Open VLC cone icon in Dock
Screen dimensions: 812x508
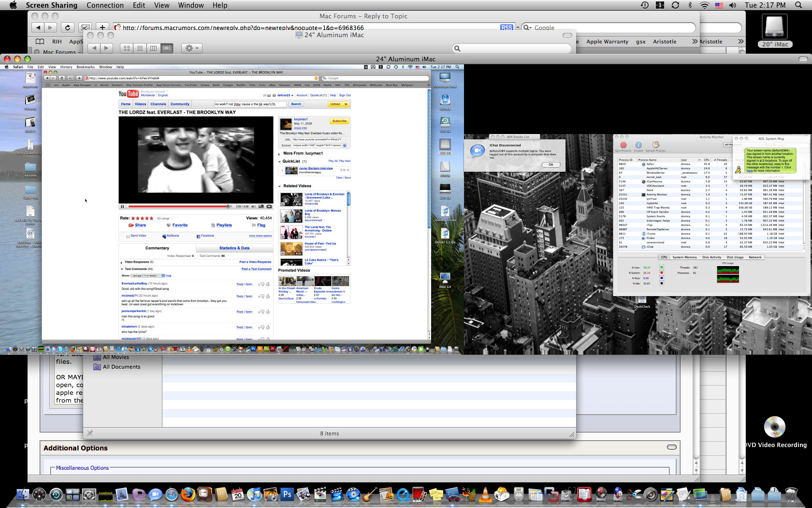click(x=485, y=494)
